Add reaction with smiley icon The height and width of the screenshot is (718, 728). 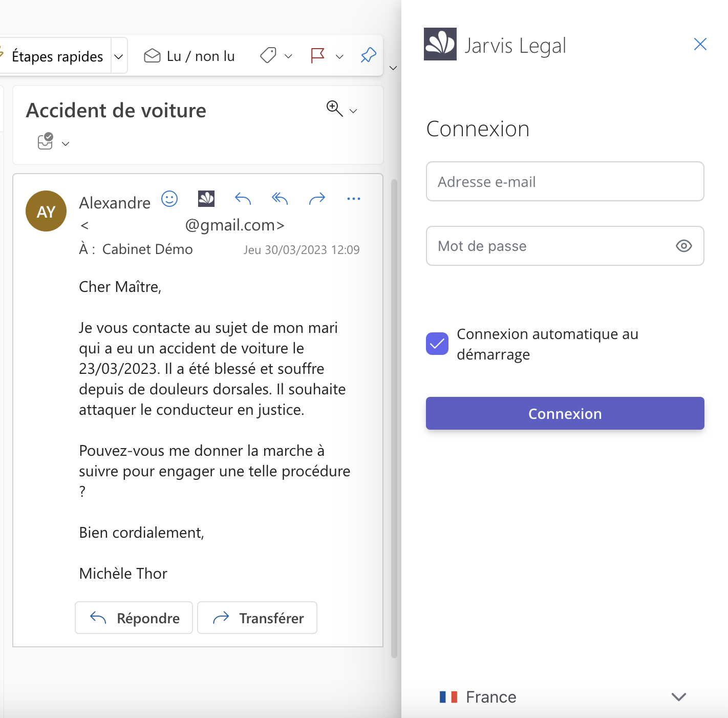pos(169,198)
